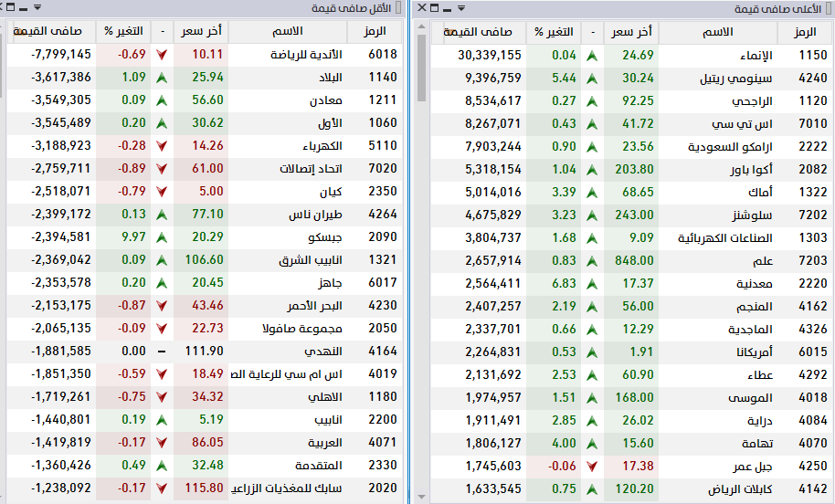Select stock symbol 1150 الإنماء

point(813,56)
